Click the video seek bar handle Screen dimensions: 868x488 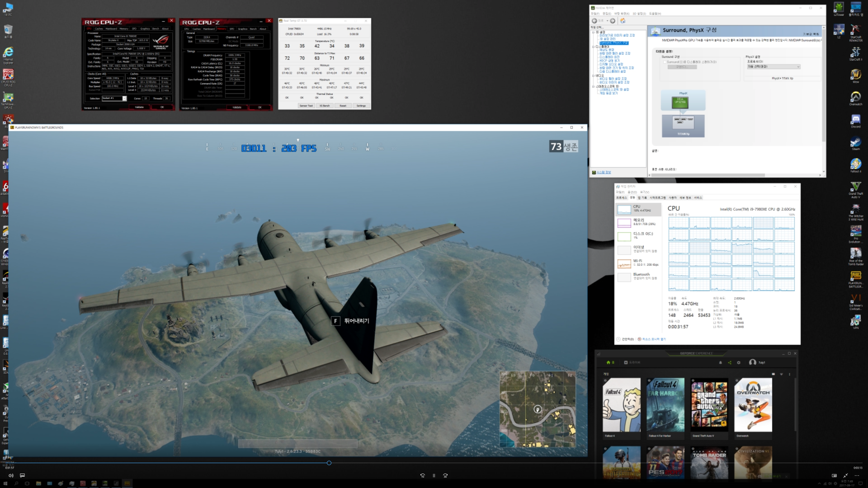(329, 463)
